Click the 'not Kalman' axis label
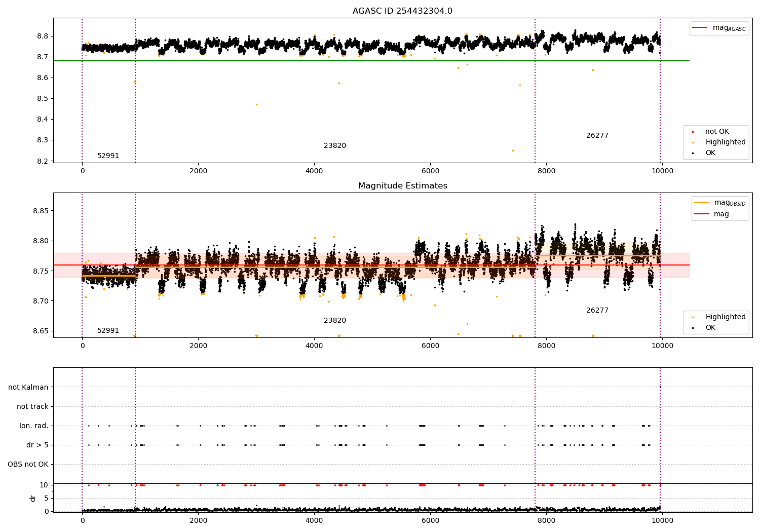 pos(28,387)
